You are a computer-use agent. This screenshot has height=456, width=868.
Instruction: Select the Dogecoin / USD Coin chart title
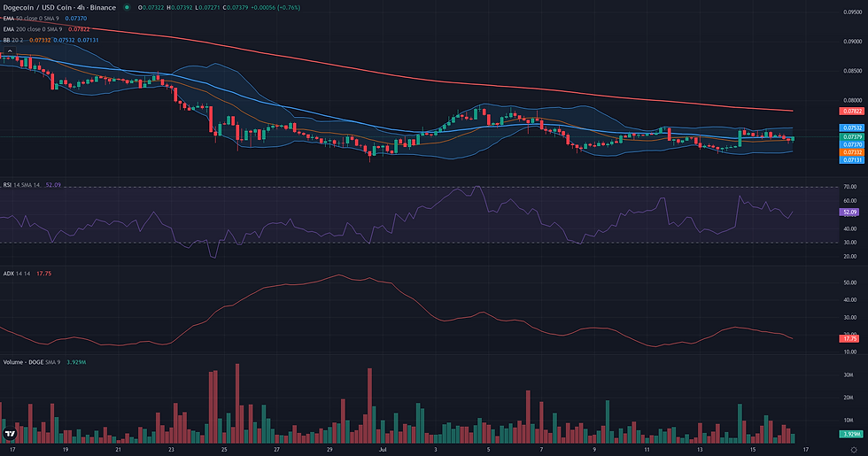(60, 8)
